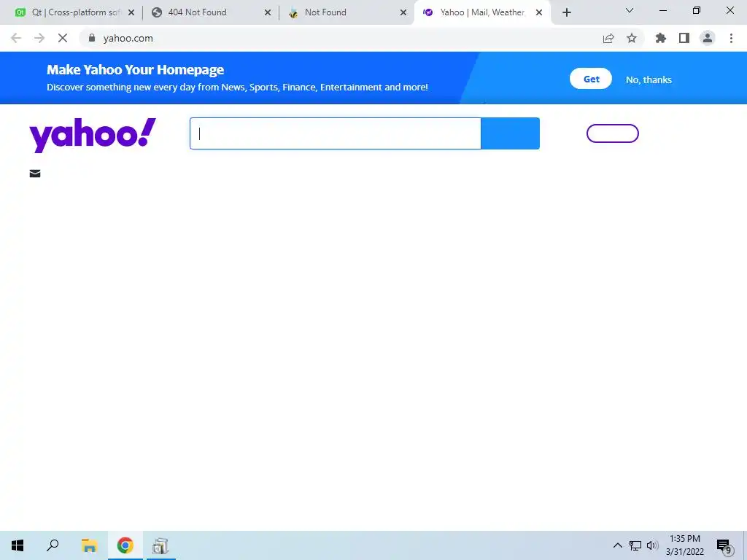The image size is (747, 560).
Task: Switch to the Qt Cross-platform tab
Action: pyautogui.click(x=74, y=12)
